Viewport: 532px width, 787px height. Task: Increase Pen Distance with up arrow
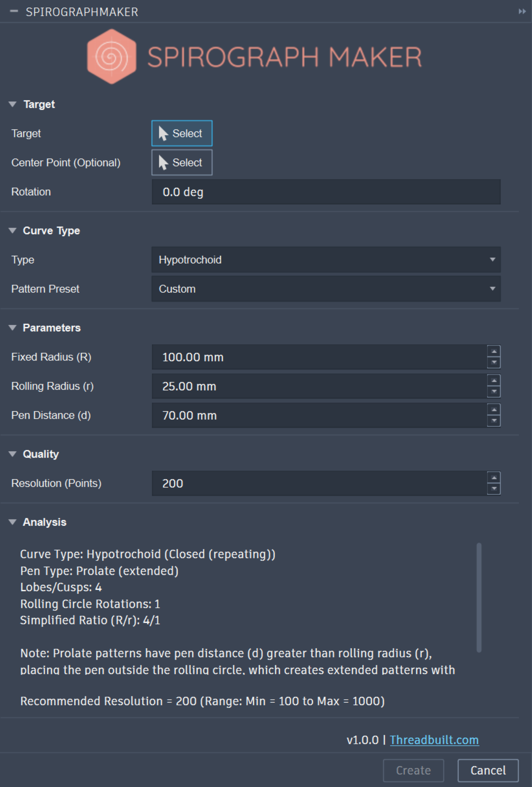tap(494, 409)
